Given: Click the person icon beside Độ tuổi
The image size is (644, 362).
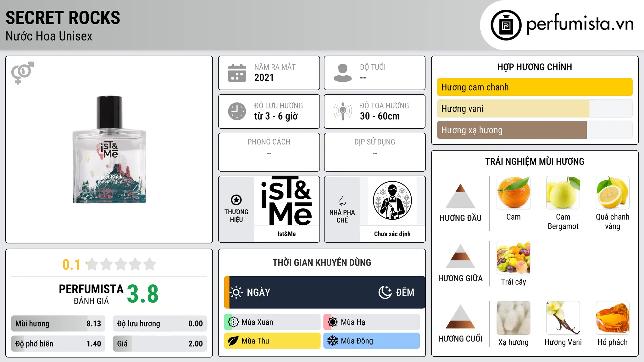Looking at the screenshot, I should pos(342,73).
